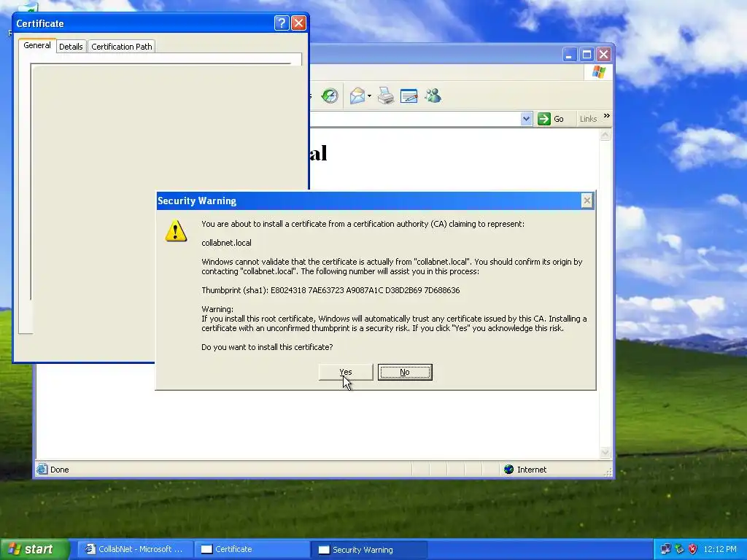Decline certificate install with No button
Image resolution: width=747 pixels, height=560 pixels.
(x=405, y=372)
